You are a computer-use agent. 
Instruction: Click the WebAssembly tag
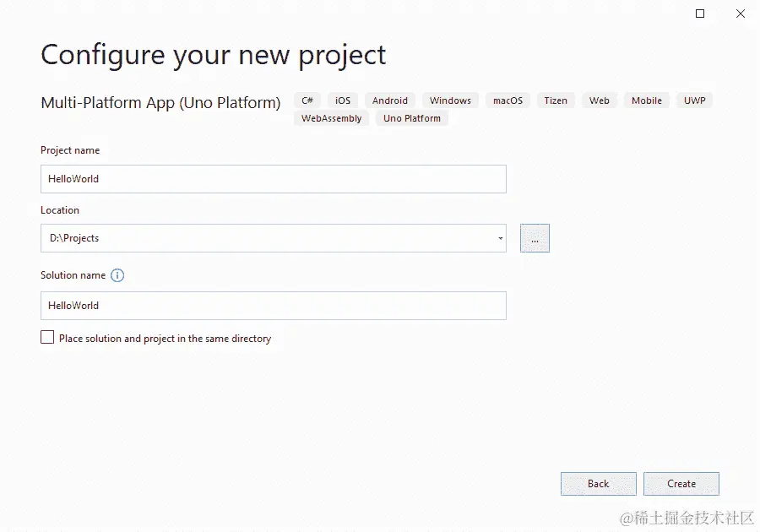[x=332, y=118]
